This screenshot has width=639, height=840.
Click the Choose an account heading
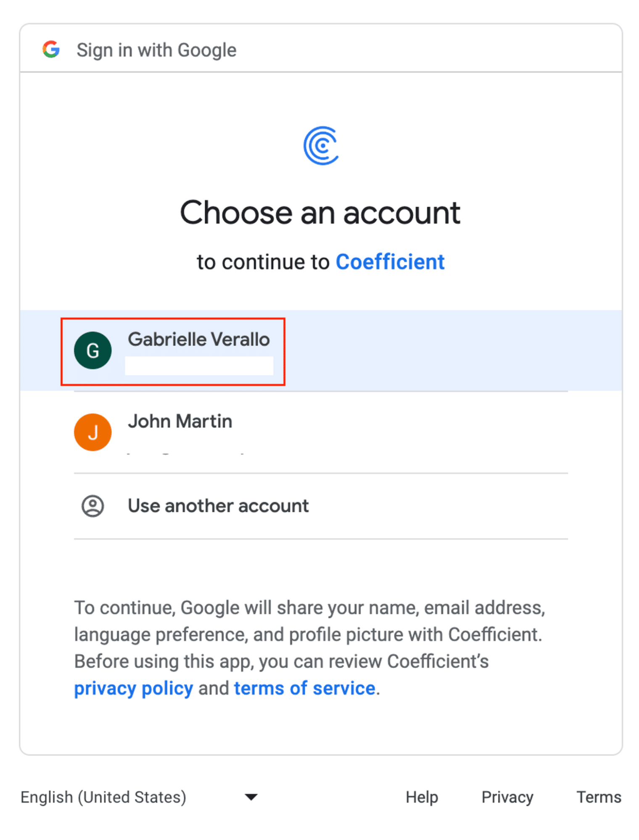pos(320,213)
